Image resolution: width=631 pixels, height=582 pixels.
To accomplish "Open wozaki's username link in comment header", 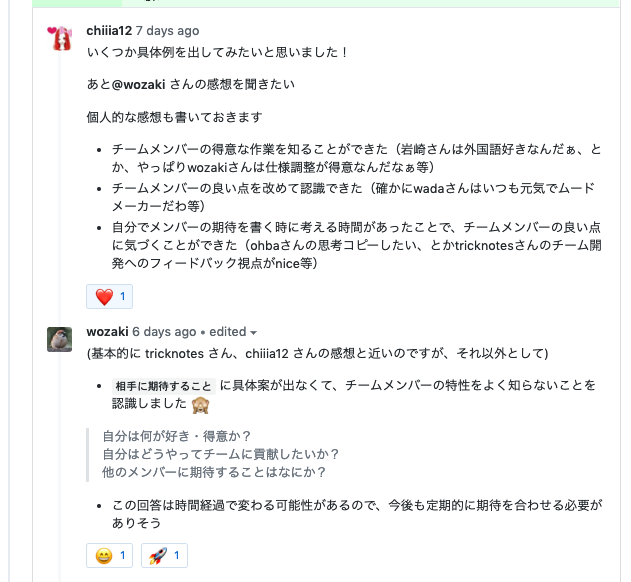I will [x=107, y=332].
